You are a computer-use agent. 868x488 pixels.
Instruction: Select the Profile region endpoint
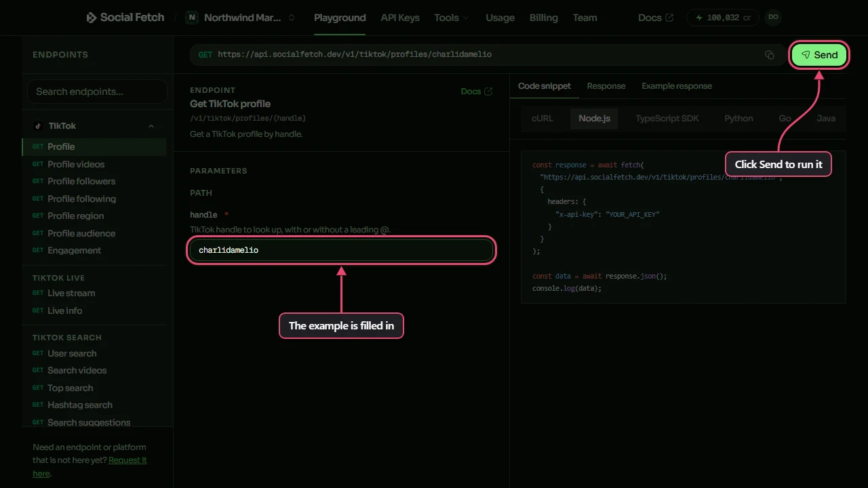94,216
